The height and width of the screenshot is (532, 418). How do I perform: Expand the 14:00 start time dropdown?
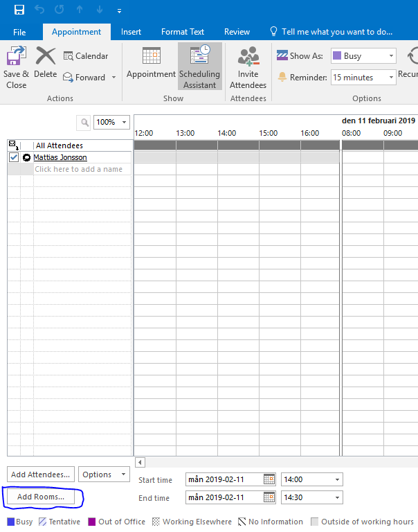[337, 479]
